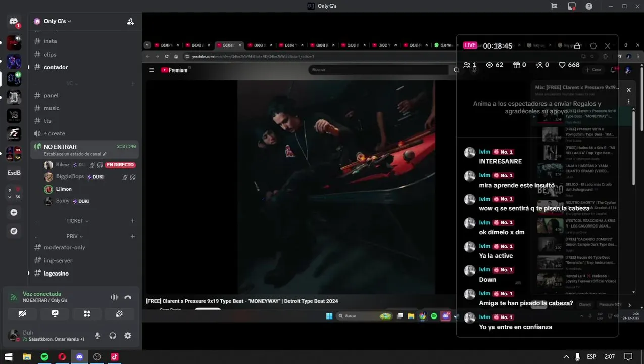Image resolution: width=644 pixels, height=364 pixels.
Task: Click the viewers eye icon showing 62
Action: click(x=489, y=65)
